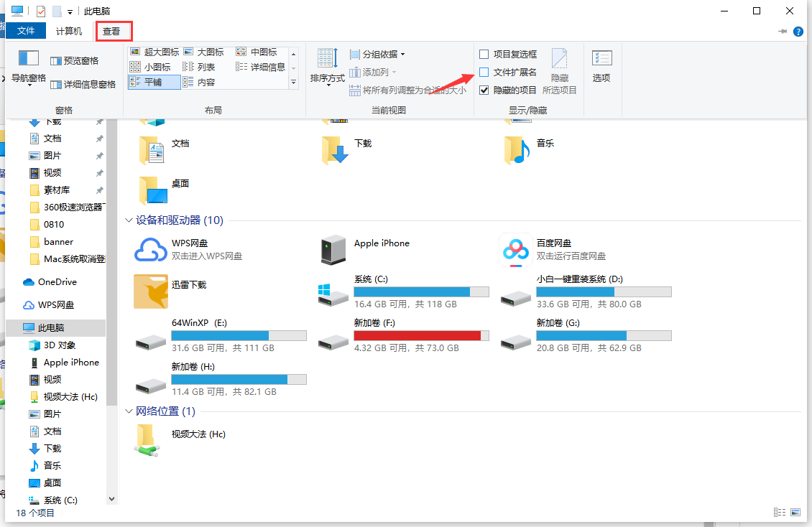Click the 系统 (C:) capacity bar
This screenshot has height=527, width=812.
click(420, 292)
